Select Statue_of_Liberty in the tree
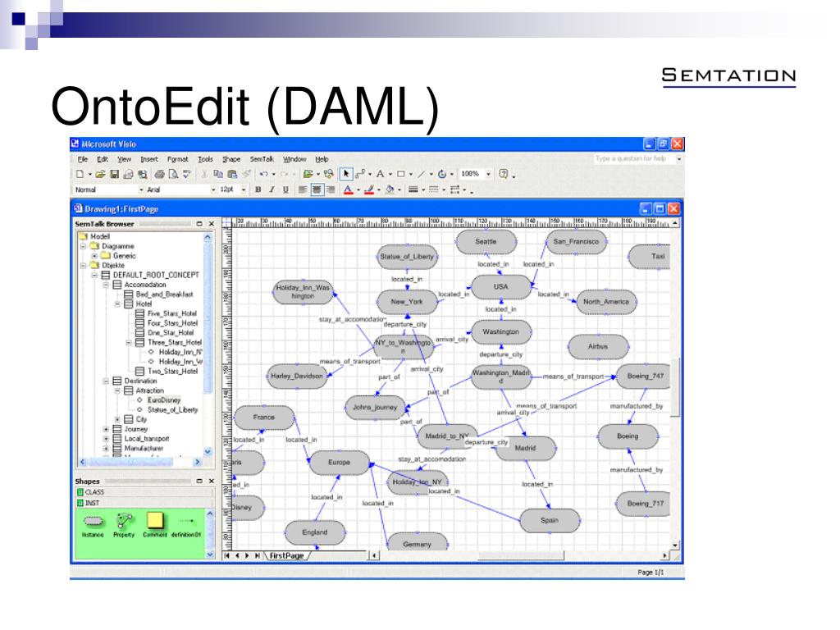 coord(172,410)
